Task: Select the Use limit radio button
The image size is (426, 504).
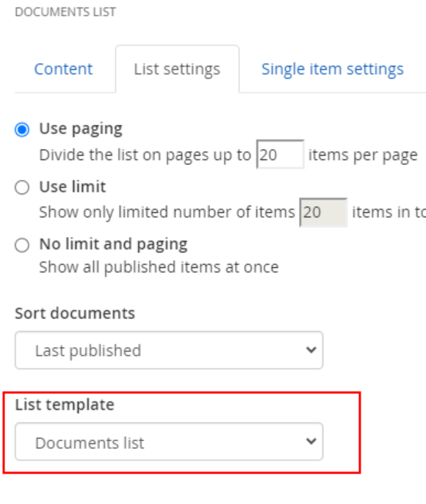Action: pyautogui.click(x=22, y=187)
